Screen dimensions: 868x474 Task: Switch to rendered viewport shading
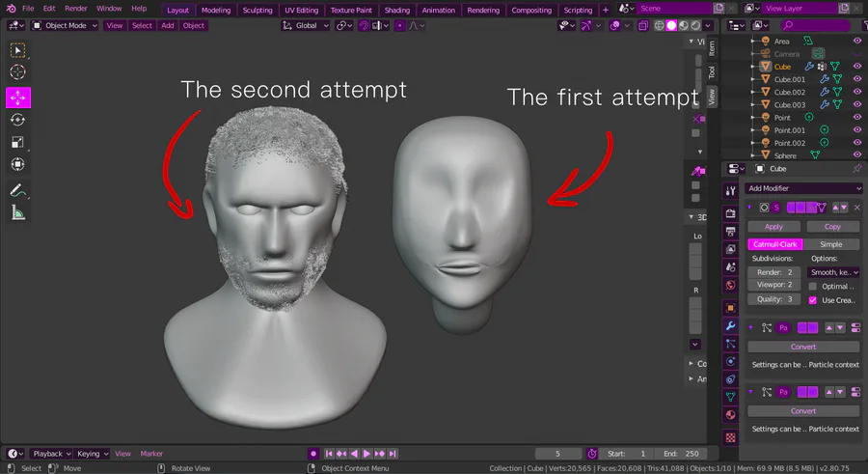tap(695, 25)
